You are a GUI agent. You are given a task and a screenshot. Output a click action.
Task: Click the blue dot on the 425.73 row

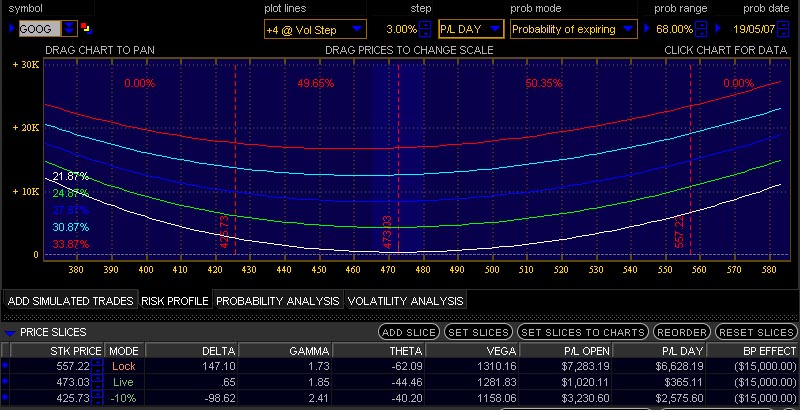[5, 397]
